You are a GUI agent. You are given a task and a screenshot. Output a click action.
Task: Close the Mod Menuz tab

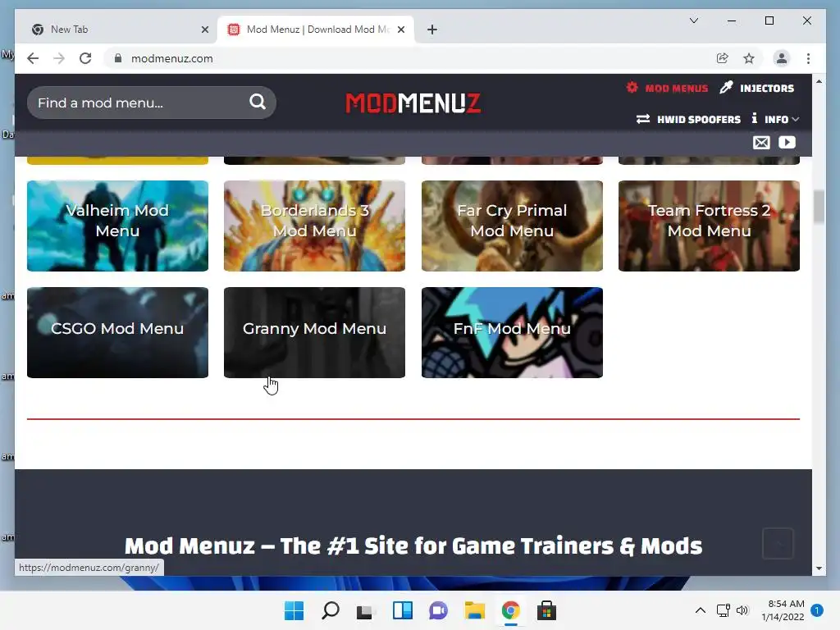[400, 30]
